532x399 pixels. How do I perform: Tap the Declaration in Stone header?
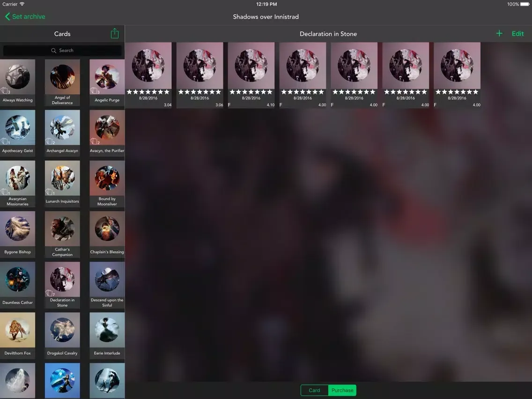[x=328, y=34]
